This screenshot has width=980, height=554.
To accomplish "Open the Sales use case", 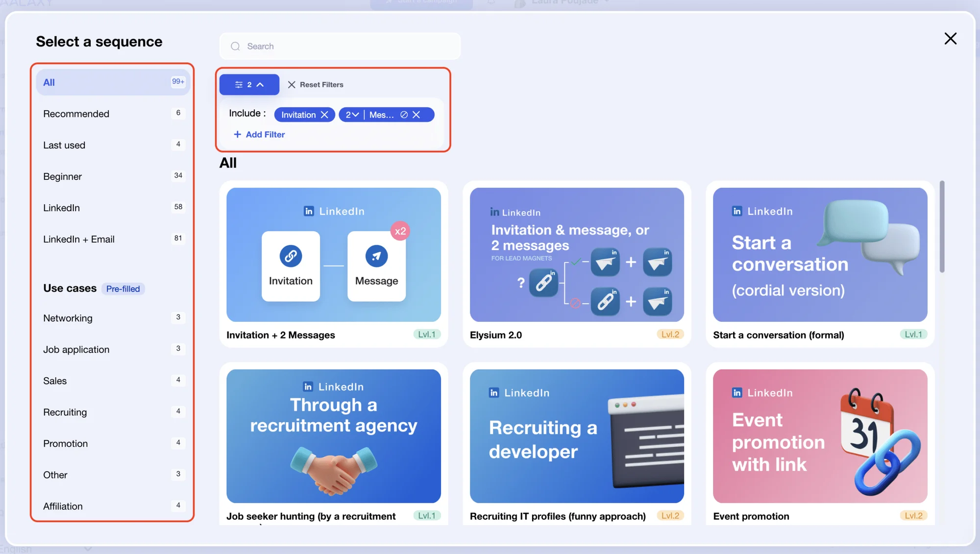I will click(113, 381).
